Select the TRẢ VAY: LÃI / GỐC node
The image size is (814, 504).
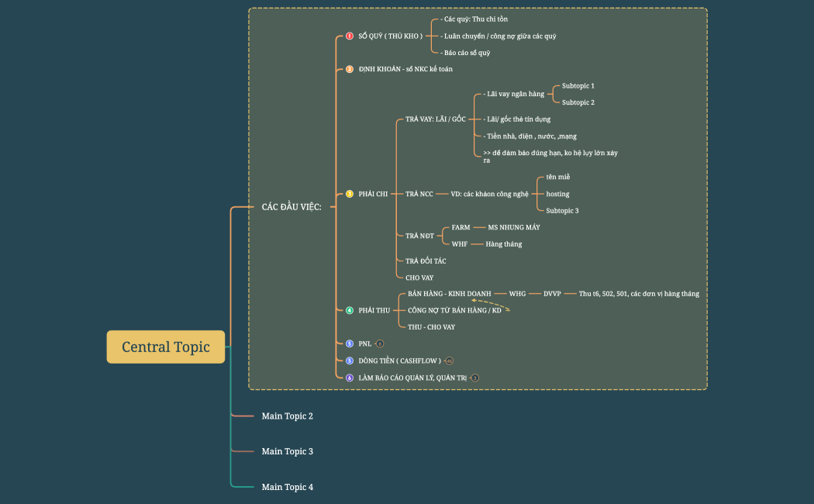(436, 119)
